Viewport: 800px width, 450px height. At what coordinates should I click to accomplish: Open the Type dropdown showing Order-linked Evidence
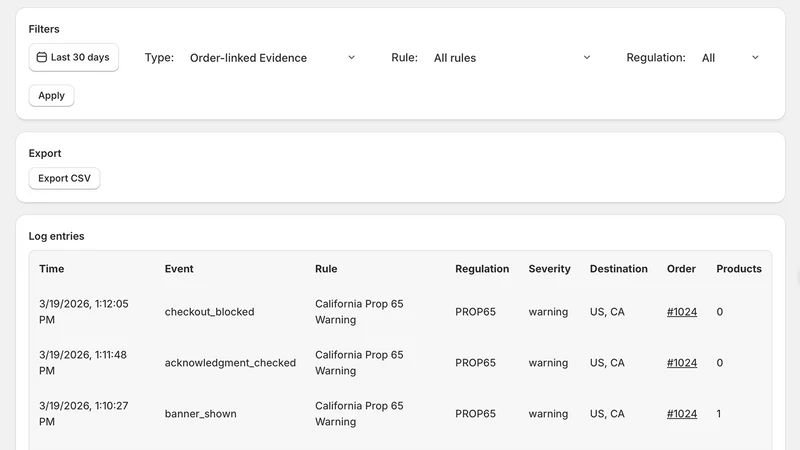273,58
